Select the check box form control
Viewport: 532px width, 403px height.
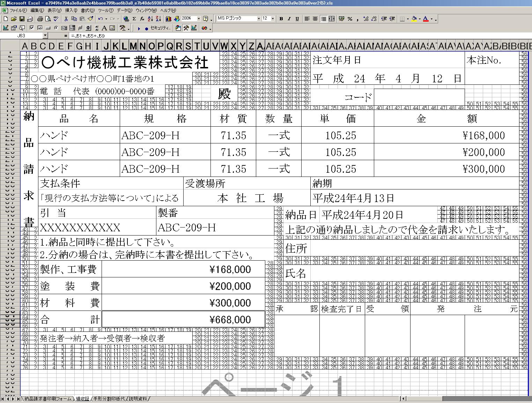(x=32, y=28)
